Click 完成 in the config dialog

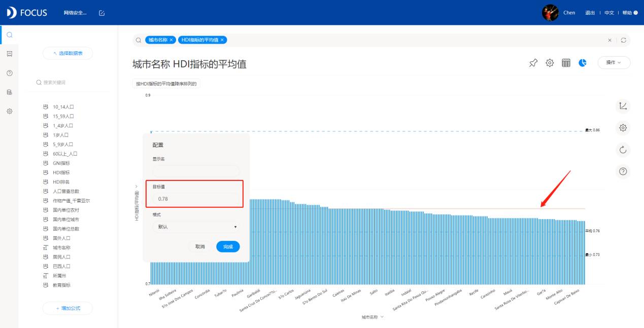point(228,246)
